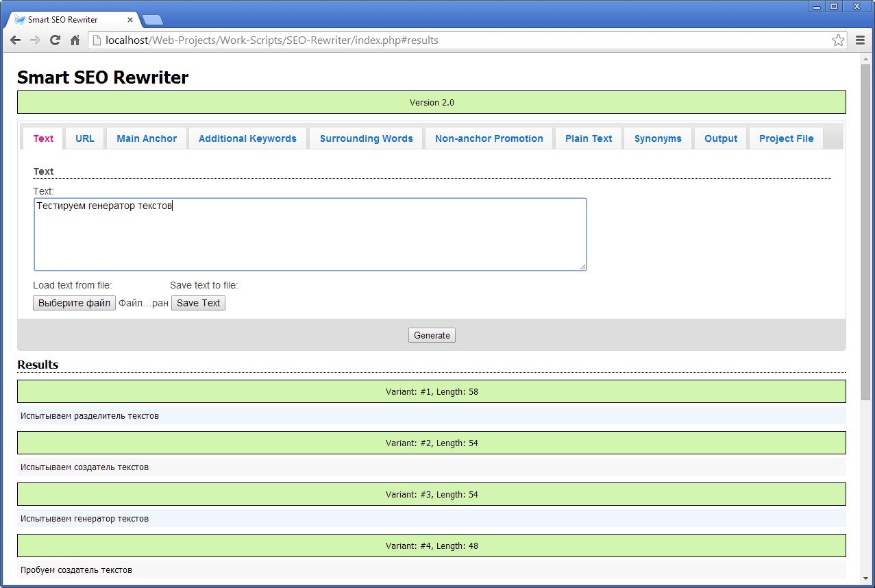Click the page icon in the address bar
875x588 pixels.
pos(97,40)
